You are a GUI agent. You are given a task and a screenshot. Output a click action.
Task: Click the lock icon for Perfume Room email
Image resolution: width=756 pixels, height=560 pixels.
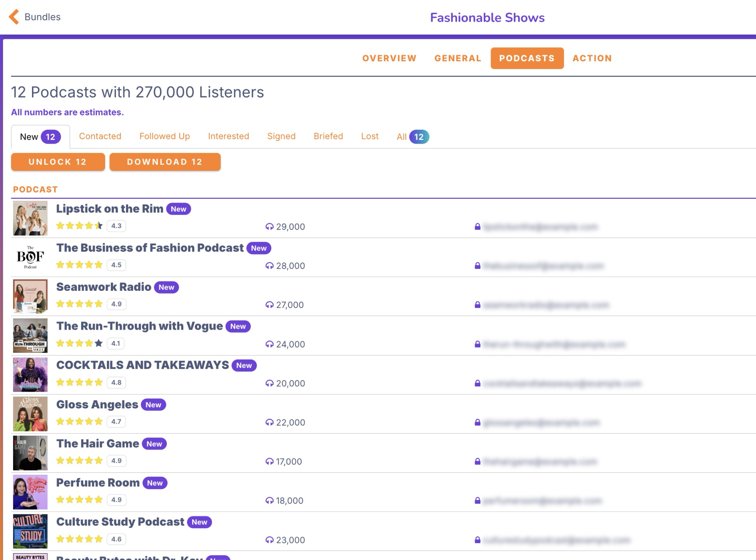477,501
